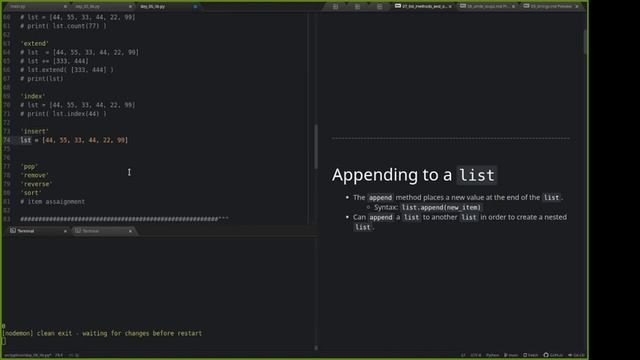Click the preview pane scrollbar thumb
Screen dimensions: 640x360
pyautogui.click(x=585, y=42)
